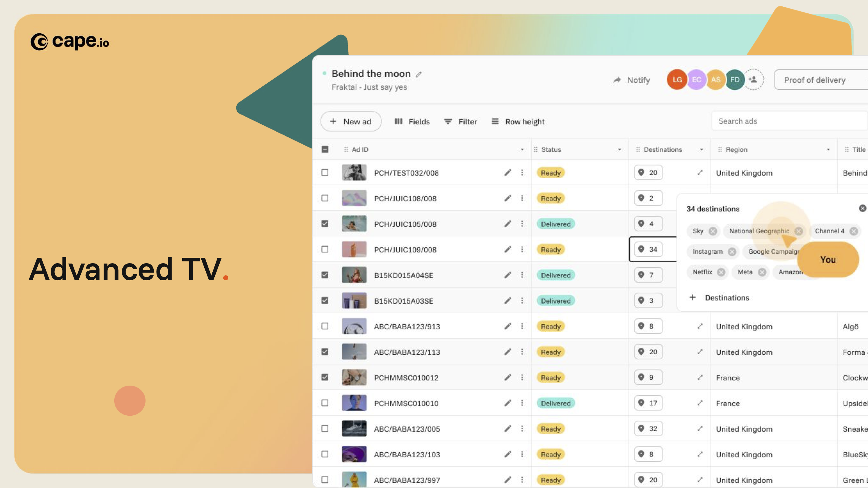Click the pencil icon next to Behind the moon
The width and height of the screenshot is (868, 488).
click(x=418, y=74)
